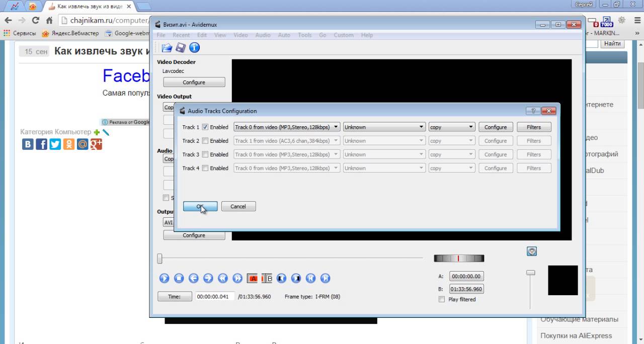Image resolution: width=644 pixels, height=344 pixels.
Task: Open Track 2 language dropdown
Action: pos(384,141)
